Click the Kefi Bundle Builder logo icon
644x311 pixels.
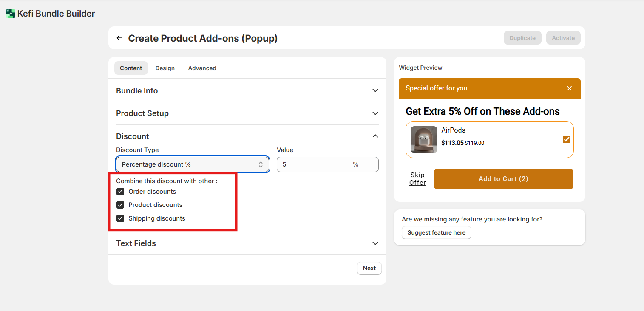coord(10,14)
